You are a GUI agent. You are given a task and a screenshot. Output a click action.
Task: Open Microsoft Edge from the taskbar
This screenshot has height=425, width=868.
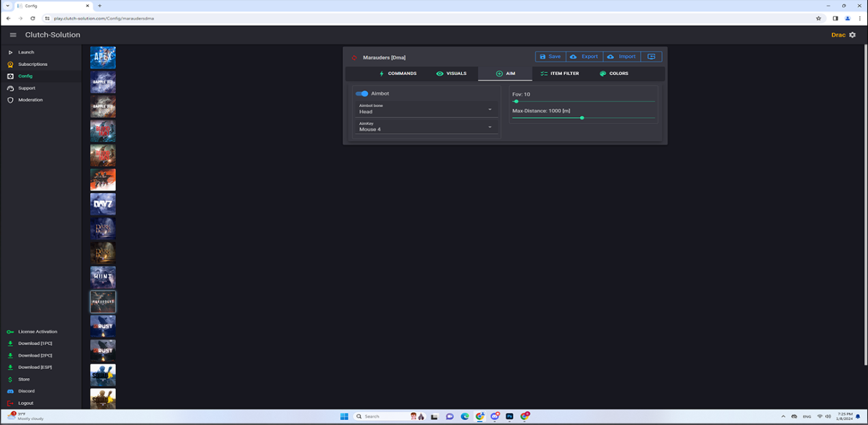(465, 416)
